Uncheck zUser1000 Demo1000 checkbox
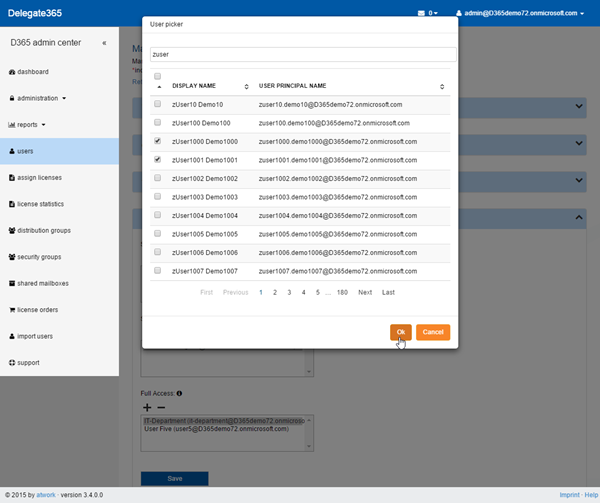 click(x=157, y=141)
